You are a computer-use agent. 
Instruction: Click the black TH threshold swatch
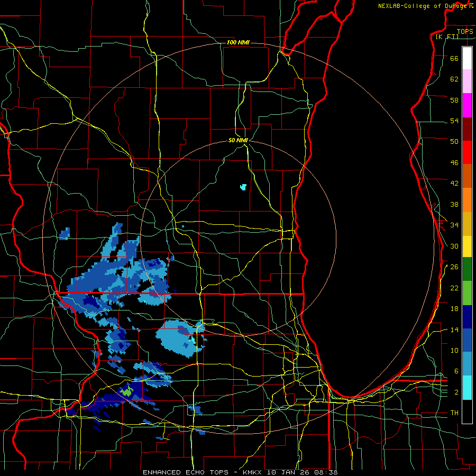467,411
